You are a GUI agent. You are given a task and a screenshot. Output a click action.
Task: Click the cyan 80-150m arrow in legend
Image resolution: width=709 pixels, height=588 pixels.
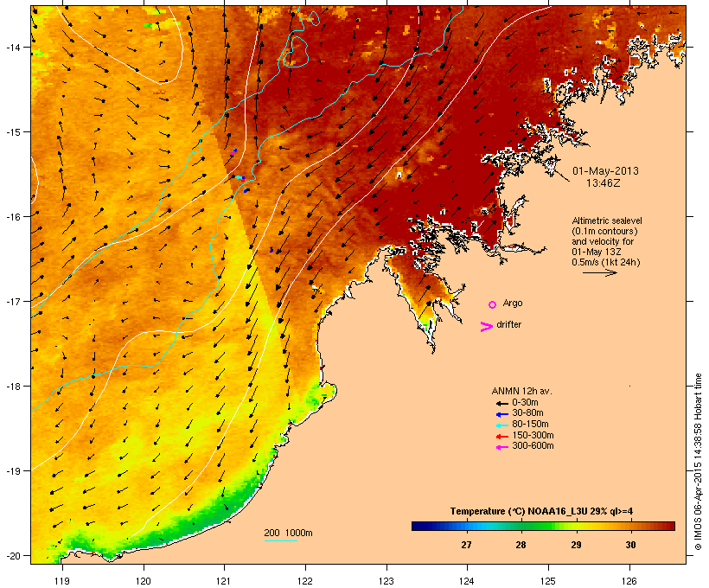501,425
